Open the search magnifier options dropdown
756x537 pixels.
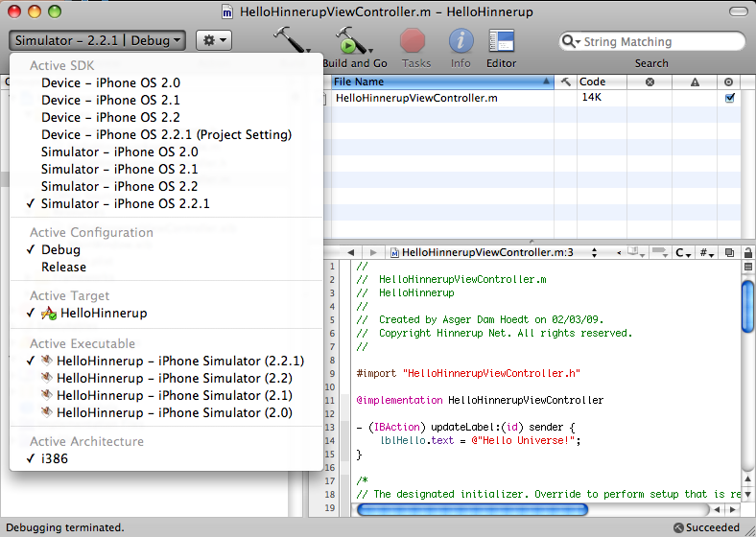[x=571, y=42]
